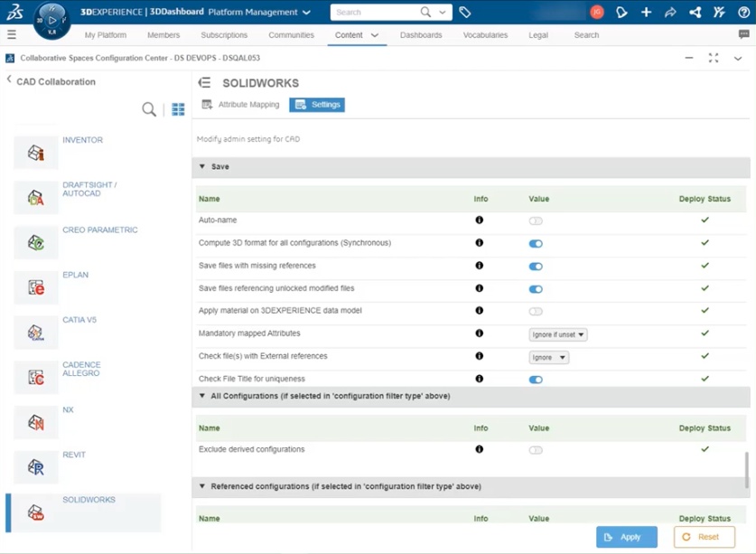756x554 pixels.
Task: Open the help question mark icon
Action: (744, 12)
